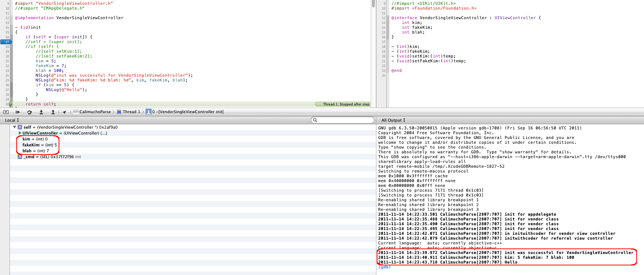
Task: Click the 'fakeKim = 7;' code line
Action: coord(51,66)
